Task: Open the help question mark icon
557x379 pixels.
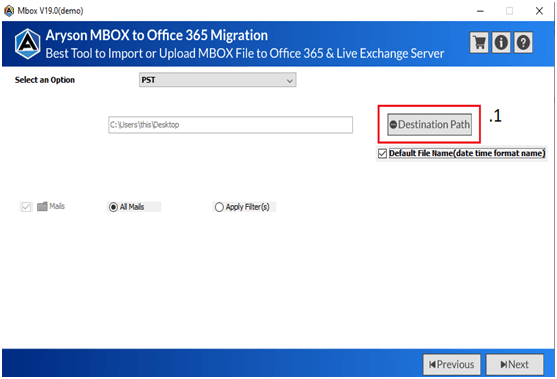Action: [x=523, y=43]
